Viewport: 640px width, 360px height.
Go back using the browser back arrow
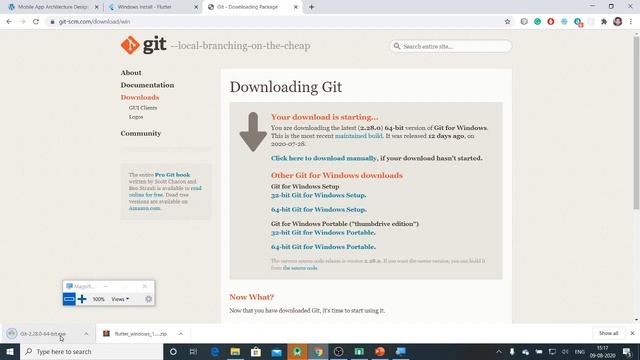tap(9, 22)
